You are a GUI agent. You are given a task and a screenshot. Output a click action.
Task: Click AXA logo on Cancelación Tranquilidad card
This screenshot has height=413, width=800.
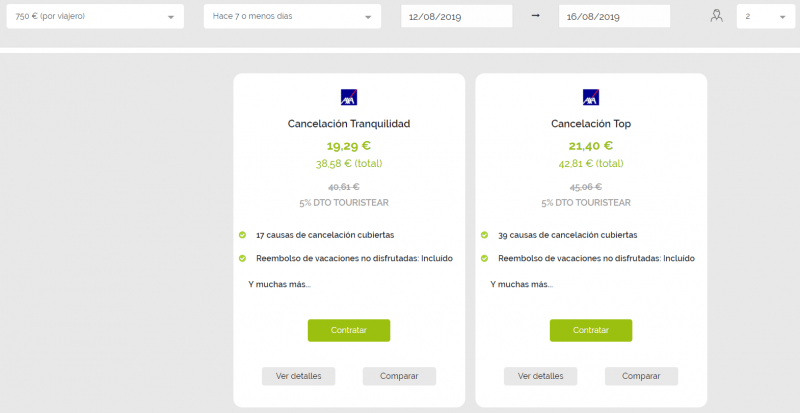tap(349, 97)
